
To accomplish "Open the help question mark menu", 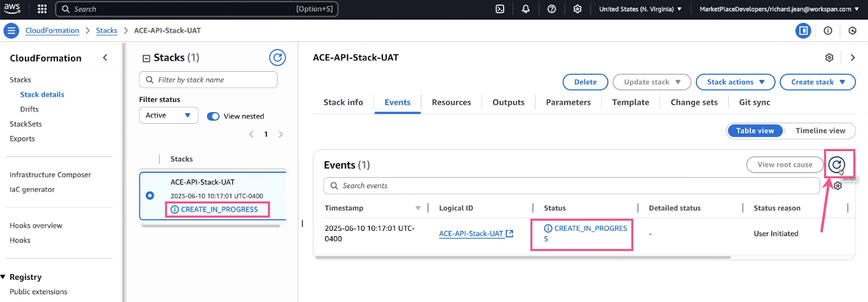I will pos(552,9).
